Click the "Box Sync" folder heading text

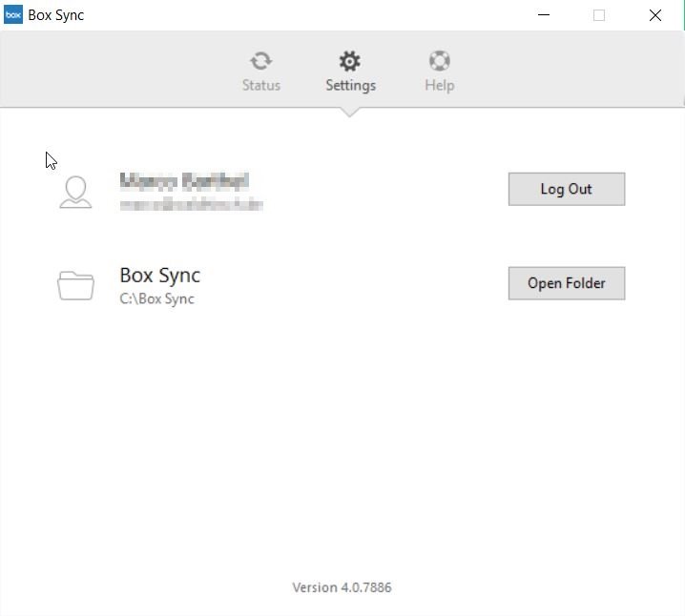(x=160, y=276)
